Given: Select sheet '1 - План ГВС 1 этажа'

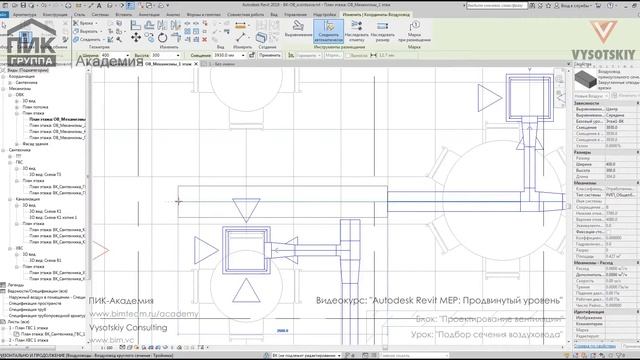Looking at the screenshot, I should (28, 328).
